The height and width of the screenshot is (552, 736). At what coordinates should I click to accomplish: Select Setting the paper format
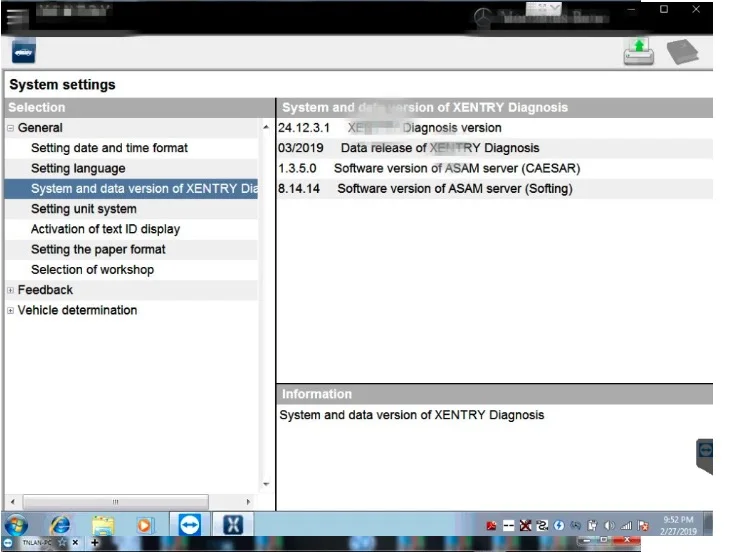click(131, 249)
